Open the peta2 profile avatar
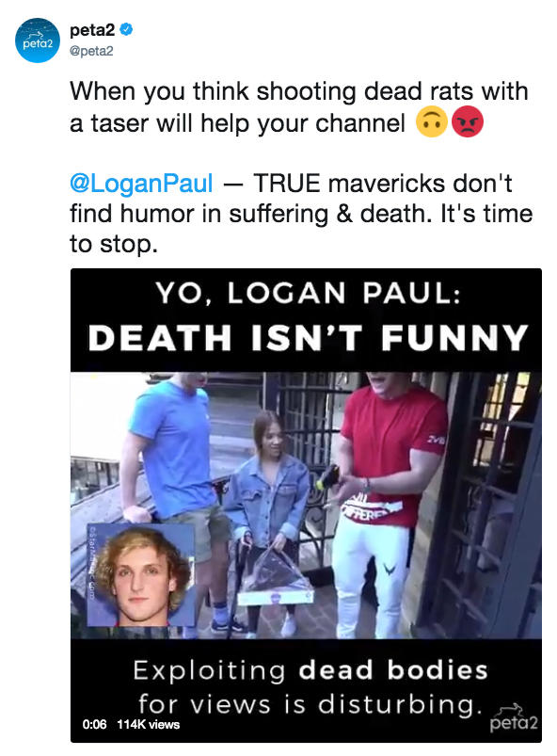Viewport: 557px width, 756px height. click(x=38, y=40)
